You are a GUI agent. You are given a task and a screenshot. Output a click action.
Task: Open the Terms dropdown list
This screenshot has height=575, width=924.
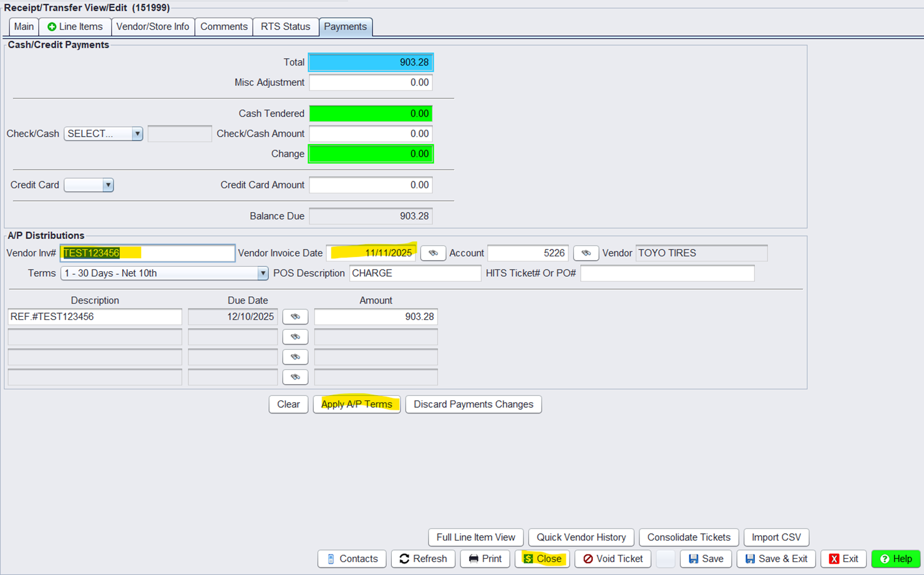coord(164,273)
